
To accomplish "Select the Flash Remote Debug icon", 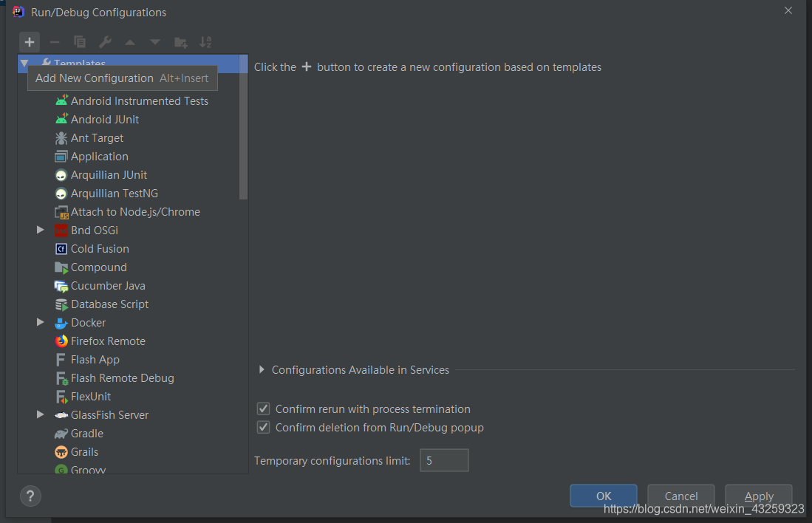I will [61, 378].
